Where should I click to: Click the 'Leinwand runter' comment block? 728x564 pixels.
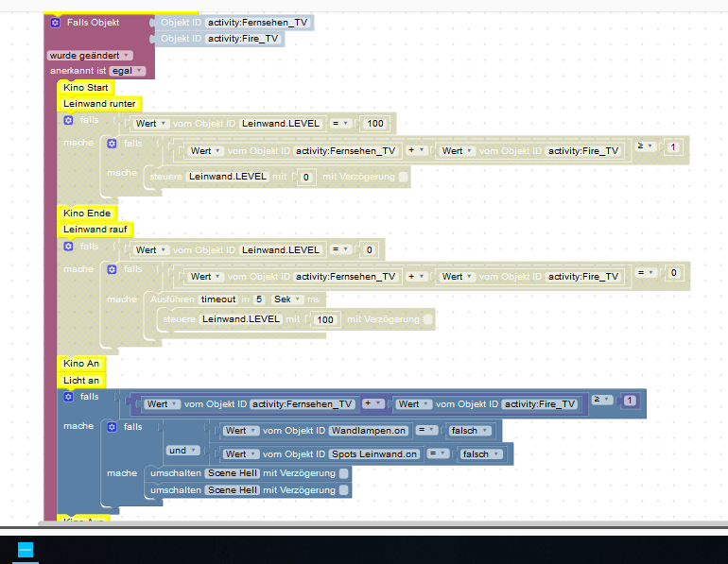[99, 104]
